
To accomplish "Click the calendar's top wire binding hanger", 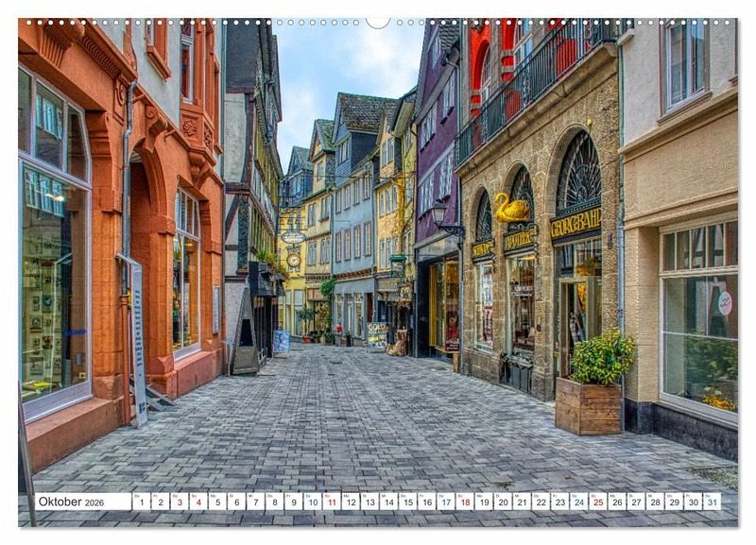I will [378, 22].
